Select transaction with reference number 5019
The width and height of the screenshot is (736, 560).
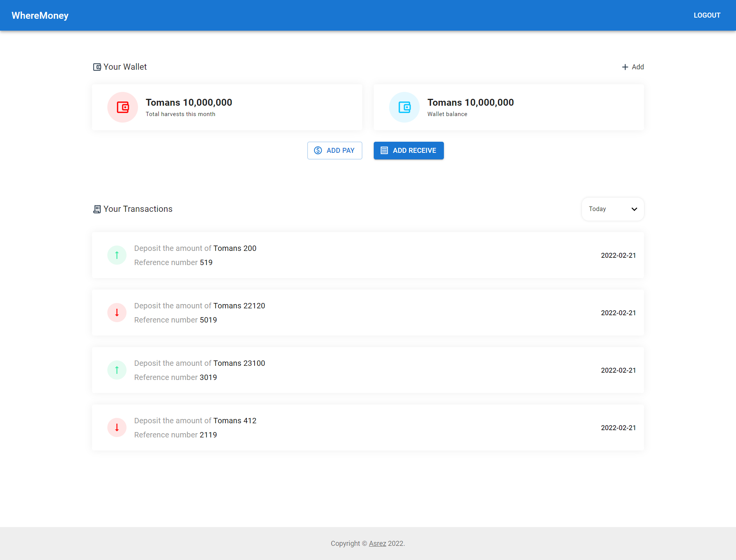(x=367, y=313)
